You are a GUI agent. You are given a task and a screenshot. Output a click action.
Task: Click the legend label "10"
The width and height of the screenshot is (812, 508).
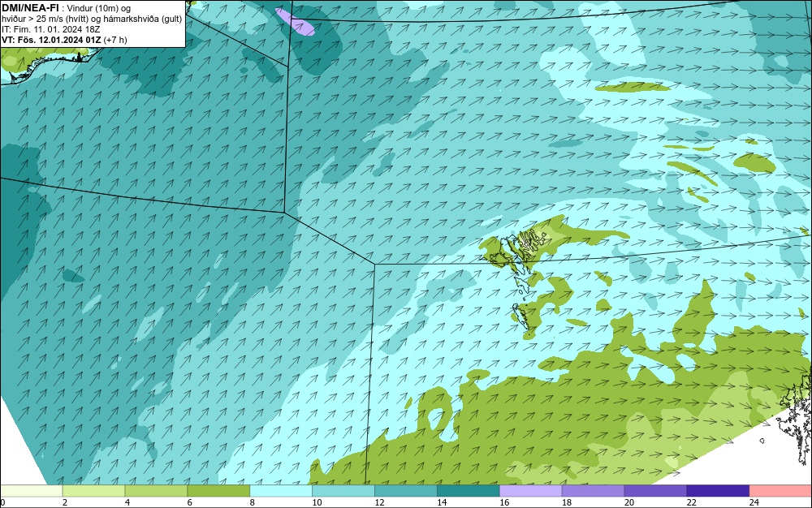click(x=317, y=502)
